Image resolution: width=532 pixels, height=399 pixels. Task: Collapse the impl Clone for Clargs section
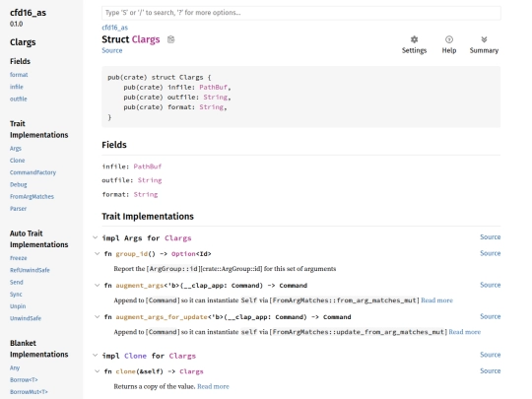pyautogui.click(x=96, y=356)
